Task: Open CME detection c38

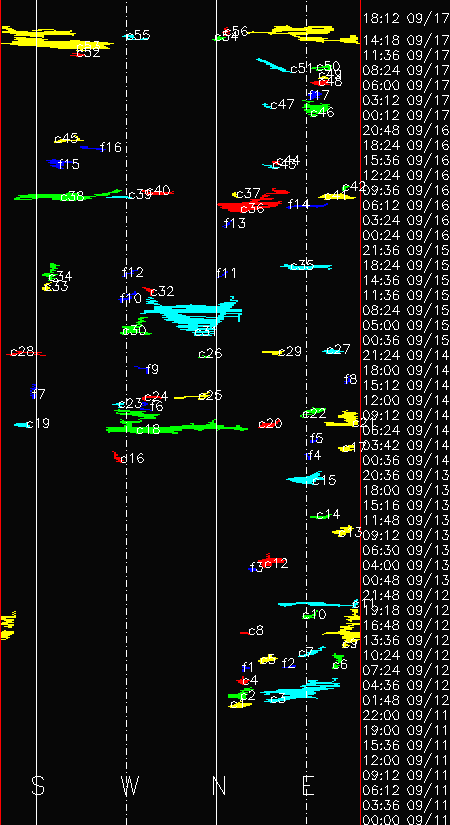Action: 72,197
